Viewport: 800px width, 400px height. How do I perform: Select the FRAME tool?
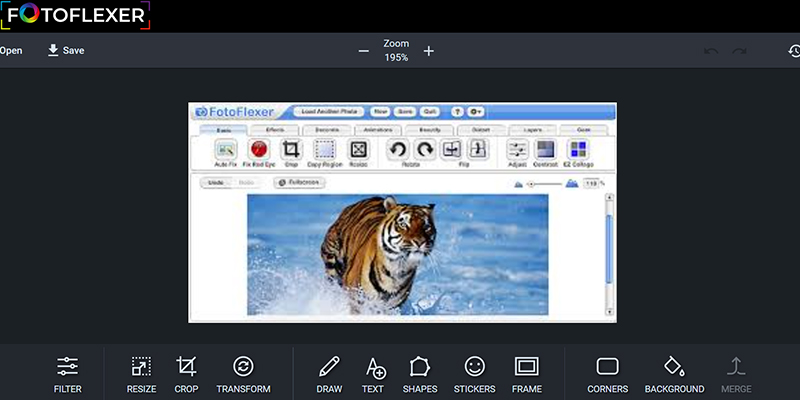tap(527, 375)
